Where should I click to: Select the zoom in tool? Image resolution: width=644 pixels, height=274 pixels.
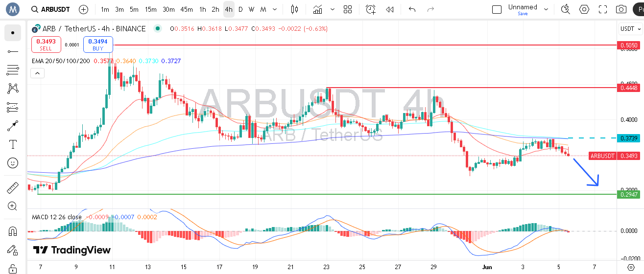click(13, 206)
